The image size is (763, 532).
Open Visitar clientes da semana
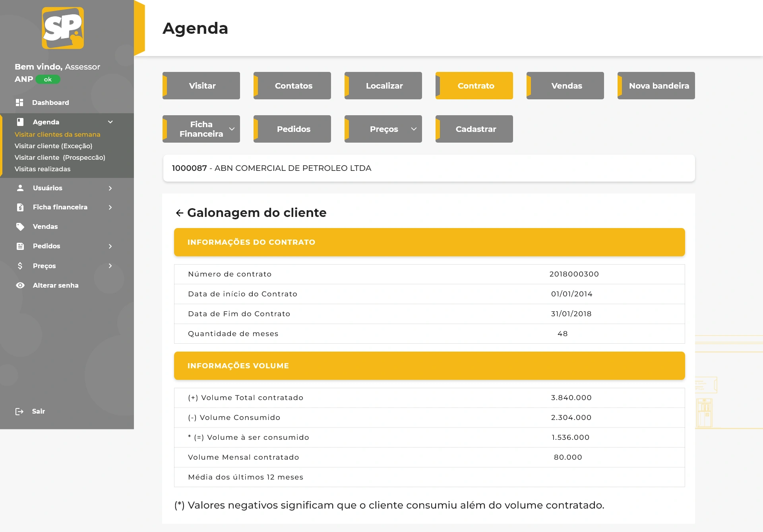57,134
